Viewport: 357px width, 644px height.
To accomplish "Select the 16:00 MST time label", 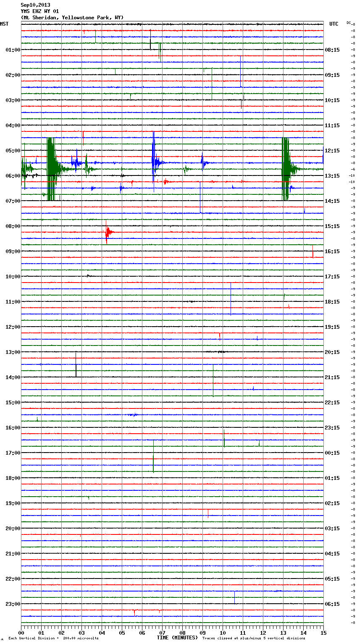I will [13, 428].
